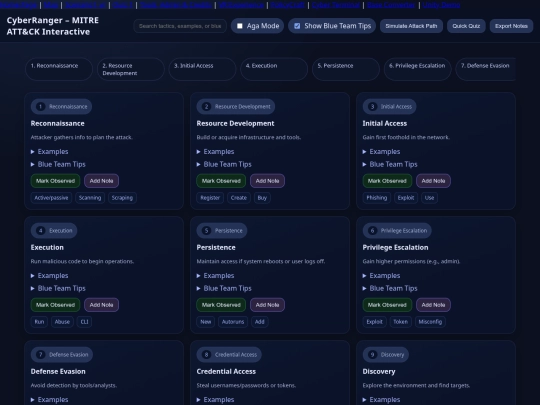Expand Blue Team Tips in Reconnaissance card
This screenshot has width=540, height=405.
(x=58, y=164)
